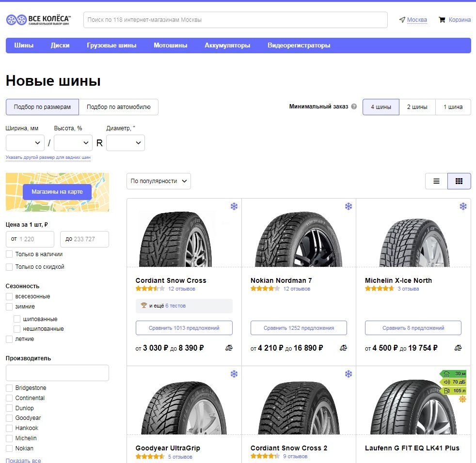Click Показать все manufacturers link

click(23, 460)
